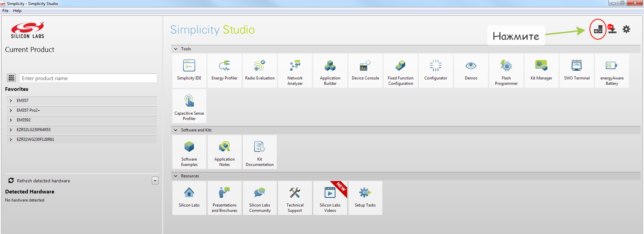Click the 'Detected Hardware' heading
The image size is (644, 234).
coord(30,192)
